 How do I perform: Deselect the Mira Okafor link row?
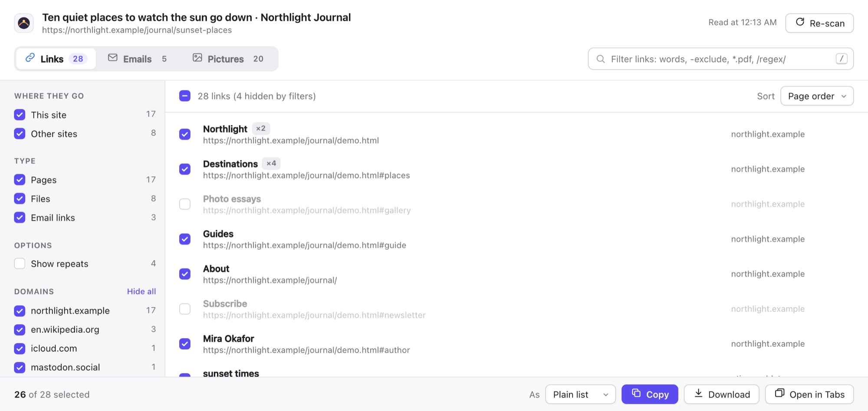[x=185, y=344]
